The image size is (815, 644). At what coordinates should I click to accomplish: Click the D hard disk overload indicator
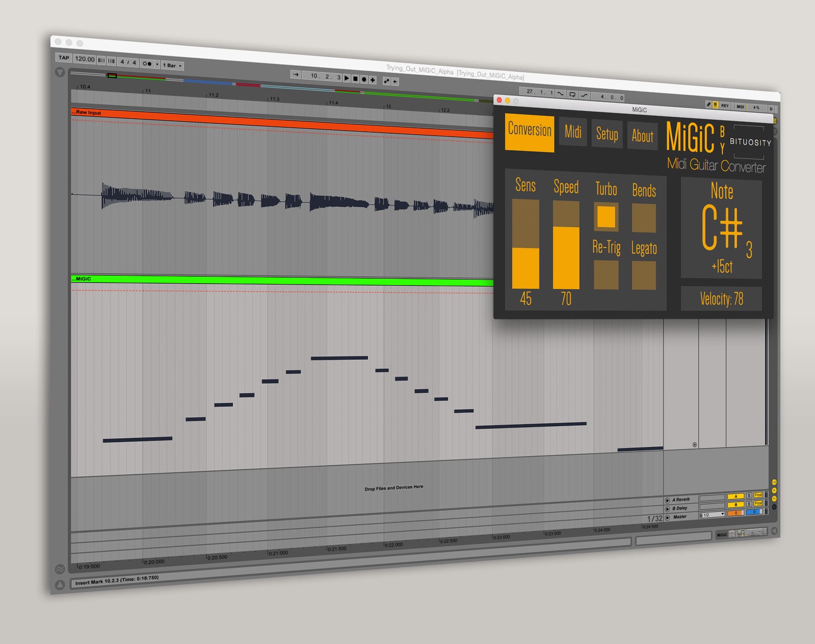[770, 108]
